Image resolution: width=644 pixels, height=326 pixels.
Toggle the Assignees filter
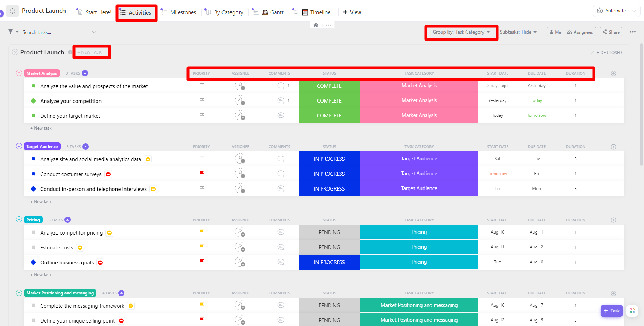pyautogui.click(x=580, y=32)
